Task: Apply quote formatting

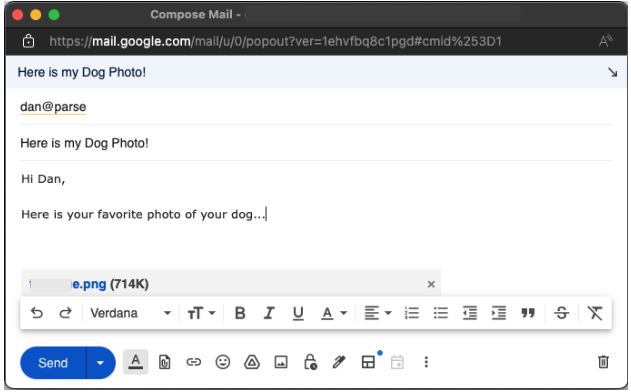Action: coord(528,313)
